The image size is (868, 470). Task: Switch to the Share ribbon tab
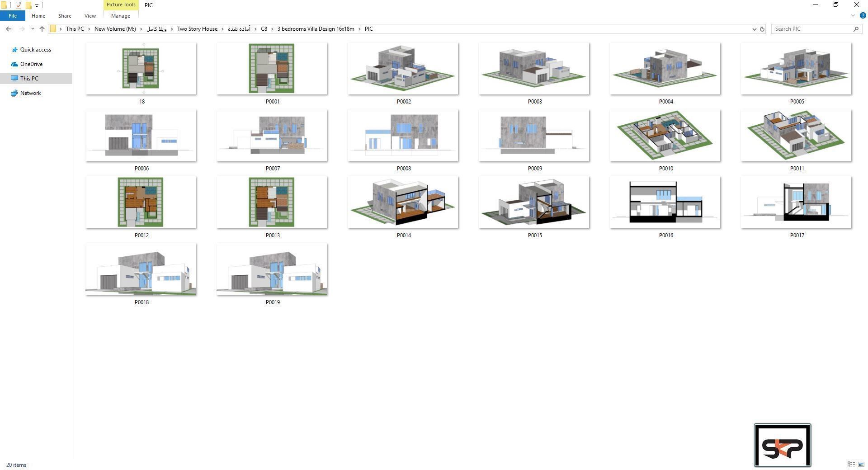[65, 16]
